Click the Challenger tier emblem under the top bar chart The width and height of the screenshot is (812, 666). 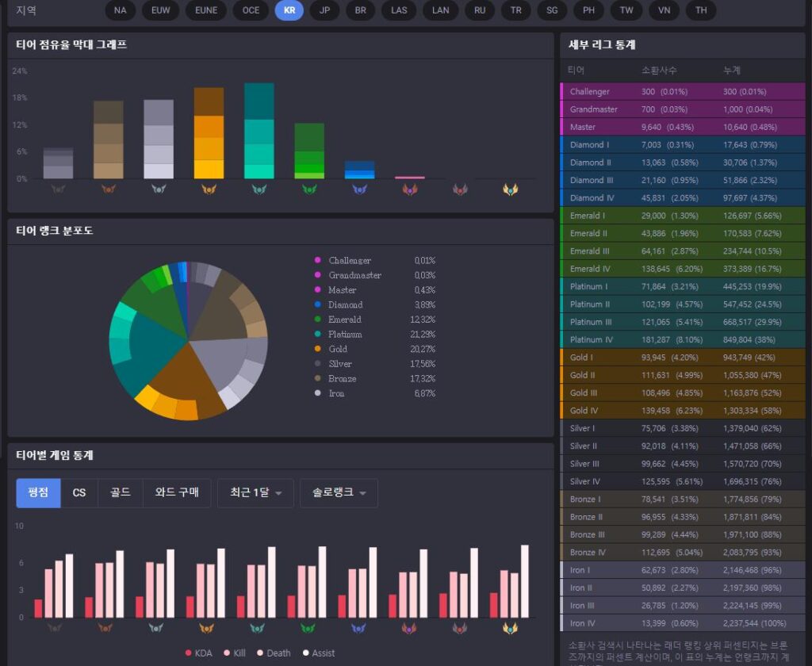pos(511,189)
